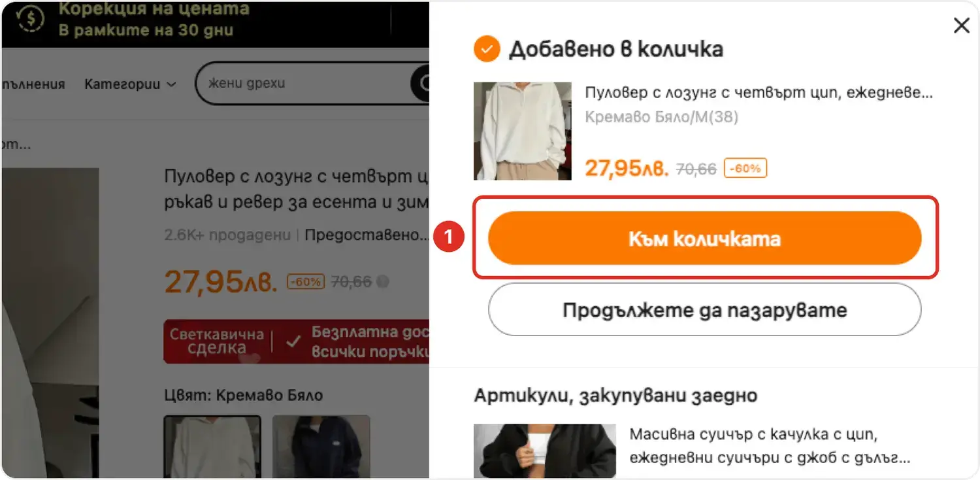Click the Светкавична сделка banner
Viewport: 980px width, 480px height.
(216, 341)
